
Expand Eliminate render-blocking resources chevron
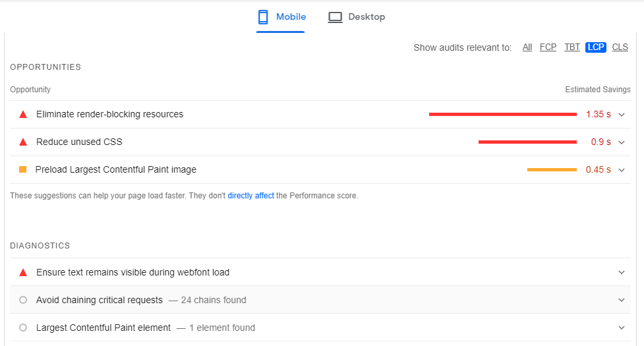(x=622, y=115)
